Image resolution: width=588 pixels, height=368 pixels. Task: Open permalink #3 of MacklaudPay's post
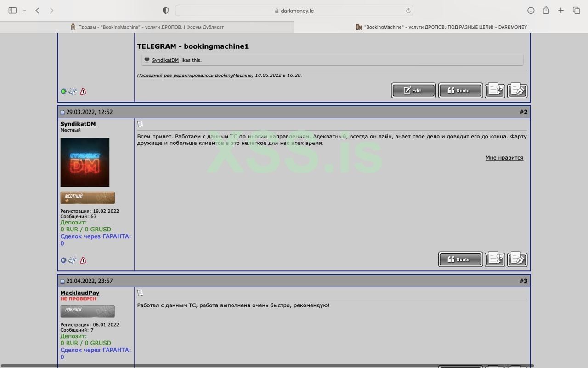click(x=526, y=281)
